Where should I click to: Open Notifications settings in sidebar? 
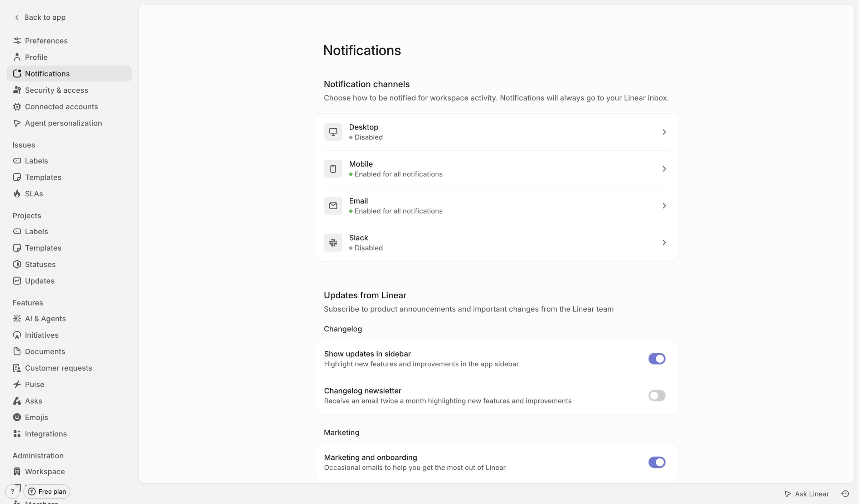69,74
